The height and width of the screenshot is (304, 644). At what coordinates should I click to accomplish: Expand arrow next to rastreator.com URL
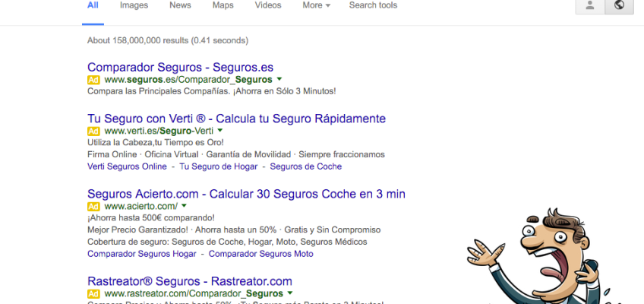(x=290, y=293)
